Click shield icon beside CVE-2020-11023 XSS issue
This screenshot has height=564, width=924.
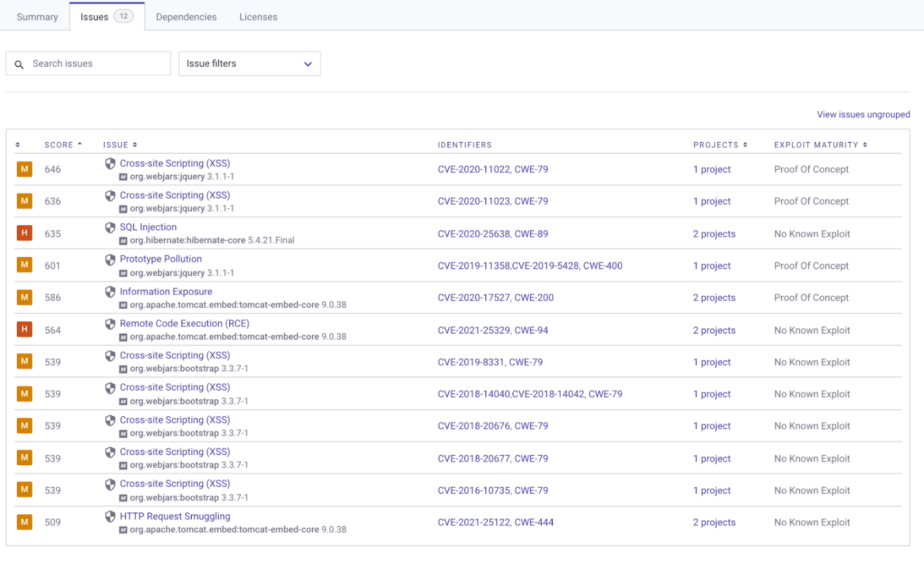click(x=110, y=196)
